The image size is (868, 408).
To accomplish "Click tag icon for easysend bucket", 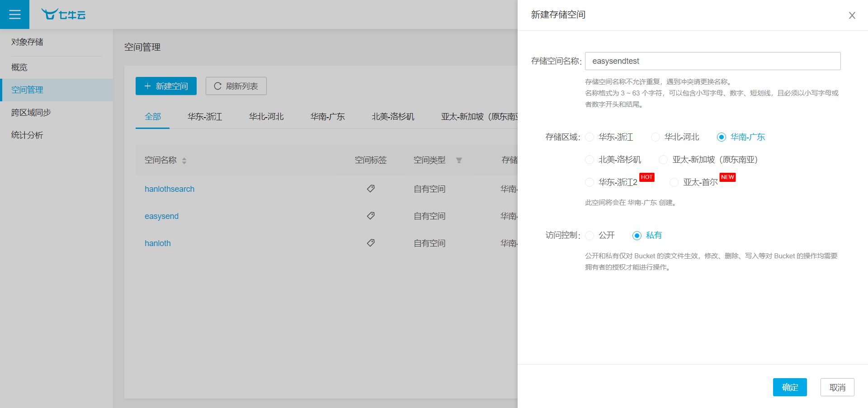I will pos(371,216).
